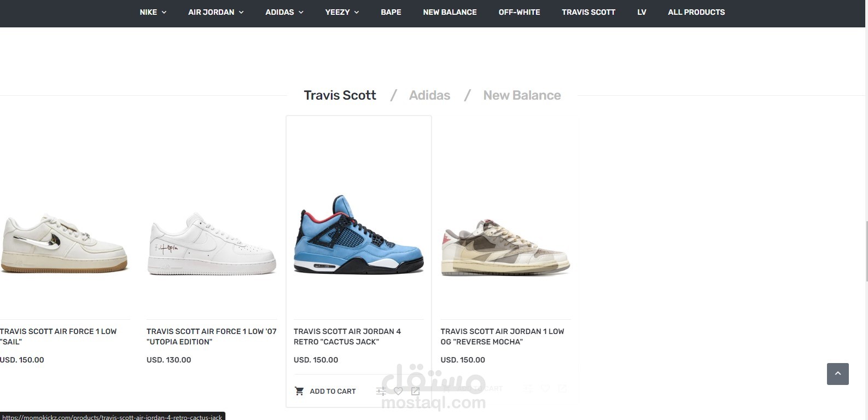868x420 pixels.
Task: Open the Adidas menu dropdown chevron
Action: [x=300, y=12]
